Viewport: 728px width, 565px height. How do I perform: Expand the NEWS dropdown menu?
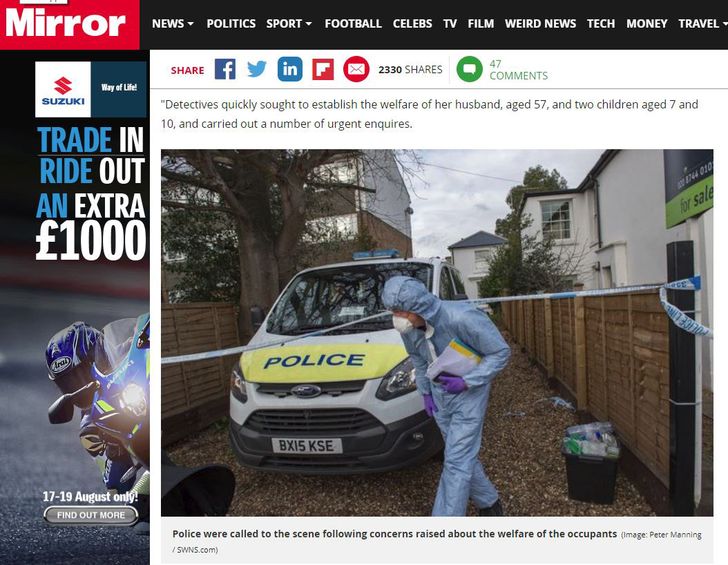tap(173, 23)
